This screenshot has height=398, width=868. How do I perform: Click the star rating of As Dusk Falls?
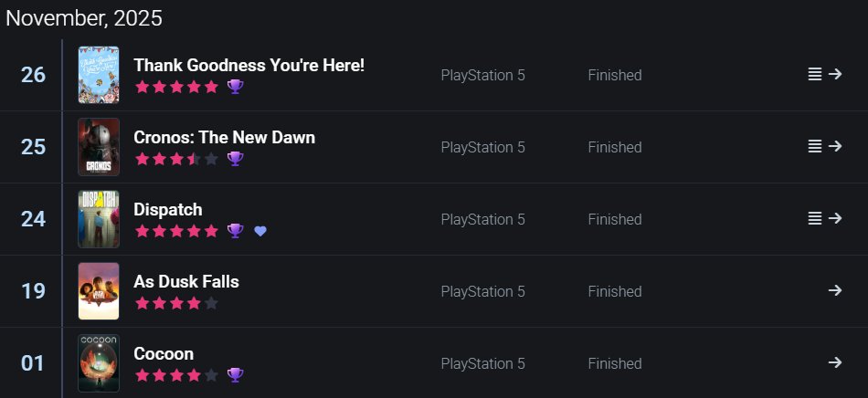(176, 303)
